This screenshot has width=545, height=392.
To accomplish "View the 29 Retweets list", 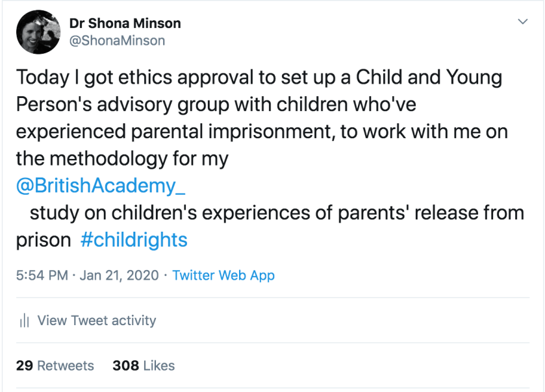I will pos(55,365).
